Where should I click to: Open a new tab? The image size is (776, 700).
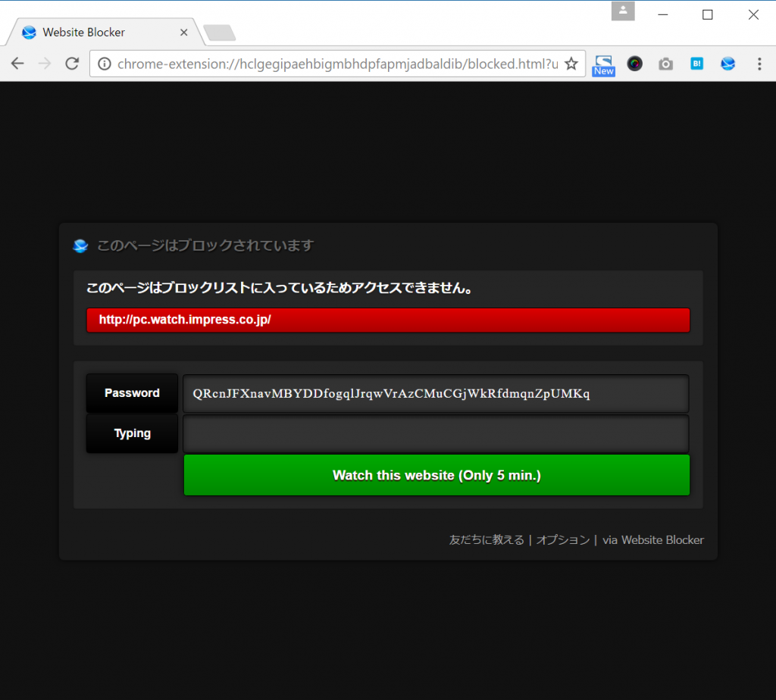coord(220,33)
